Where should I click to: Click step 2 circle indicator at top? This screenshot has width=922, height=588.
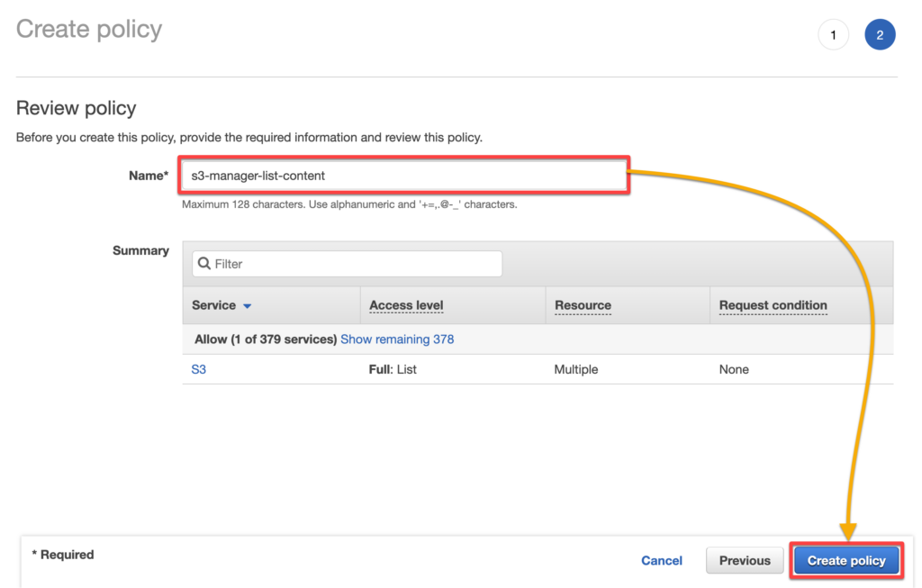[880, 34]
